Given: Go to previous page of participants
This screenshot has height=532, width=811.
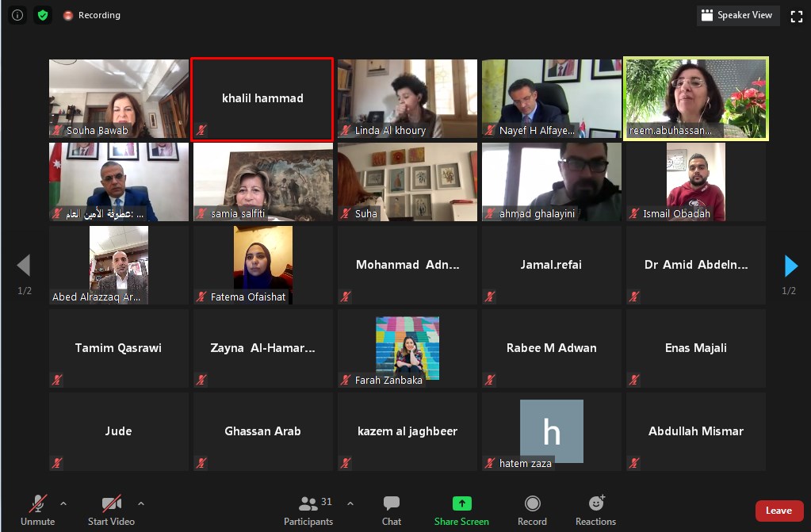Looking at the screenshot, I should coord(24,266).
